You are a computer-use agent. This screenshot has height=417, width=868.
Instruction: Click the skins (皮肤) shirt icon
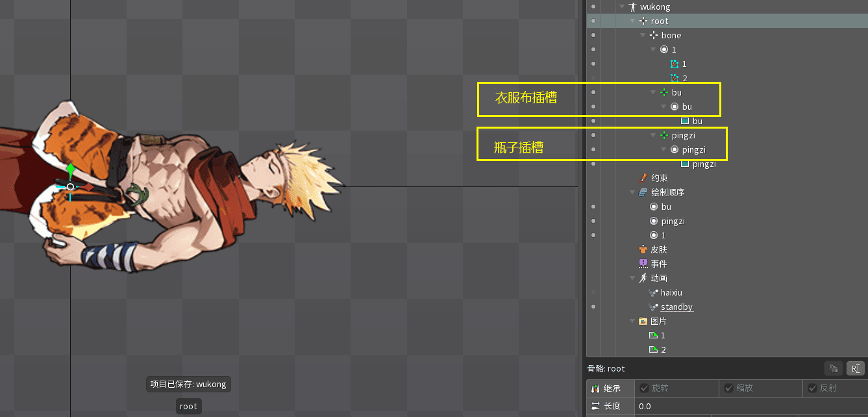click(x=643, y=249)
